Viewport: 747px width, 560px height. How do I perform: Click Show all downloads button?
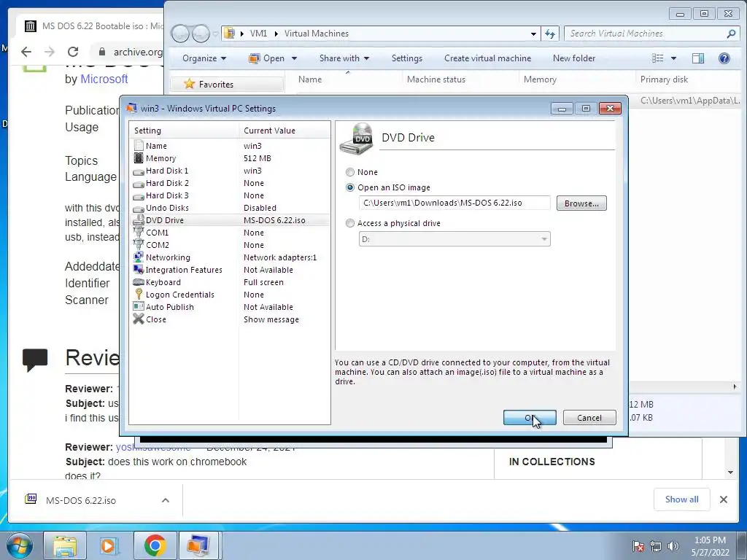[682, 499]
